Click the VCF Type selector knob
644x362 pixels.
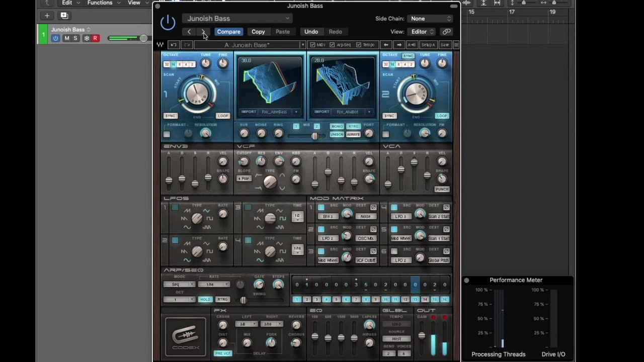[270, 182]
